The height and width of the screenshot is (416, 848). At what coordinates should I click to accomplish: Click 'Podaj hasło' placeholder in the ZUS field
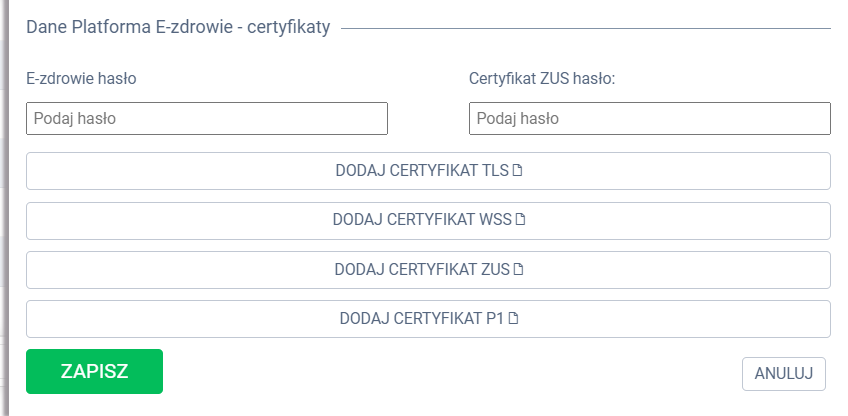pyautogui.click(x=518, y=118)
